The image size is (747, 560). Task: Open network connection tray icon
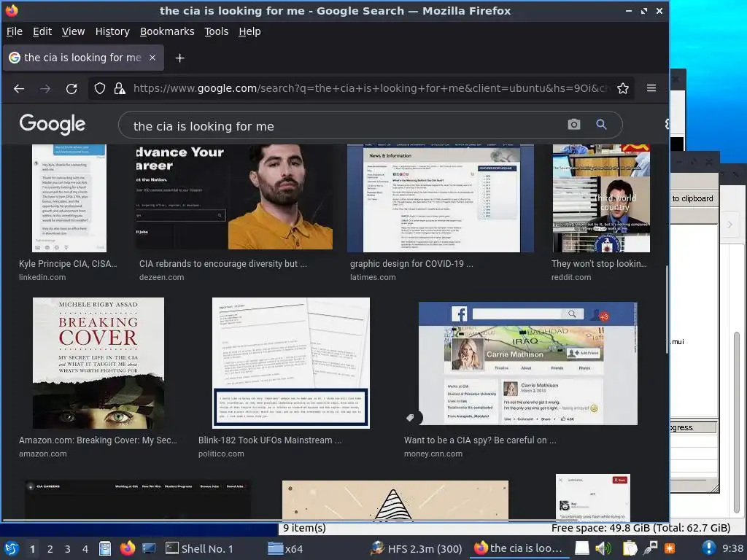[x=650, y=548]
